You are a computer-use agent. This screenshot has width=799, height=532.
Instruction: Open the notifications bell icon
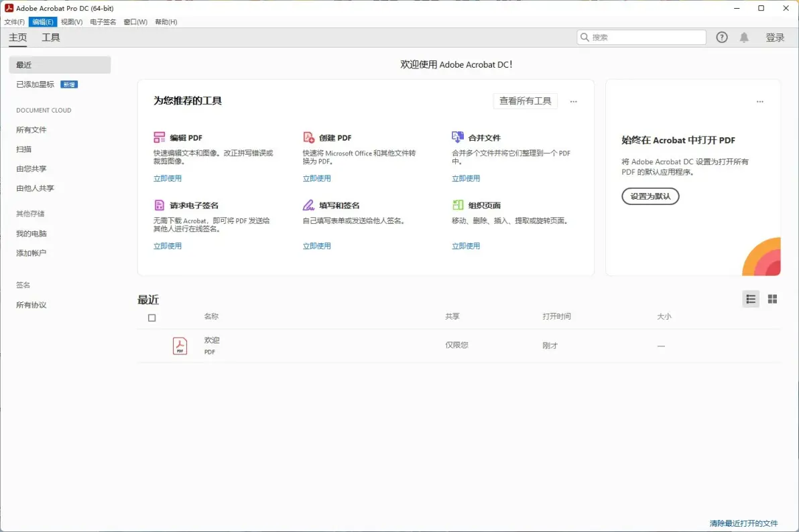(744, 38)
